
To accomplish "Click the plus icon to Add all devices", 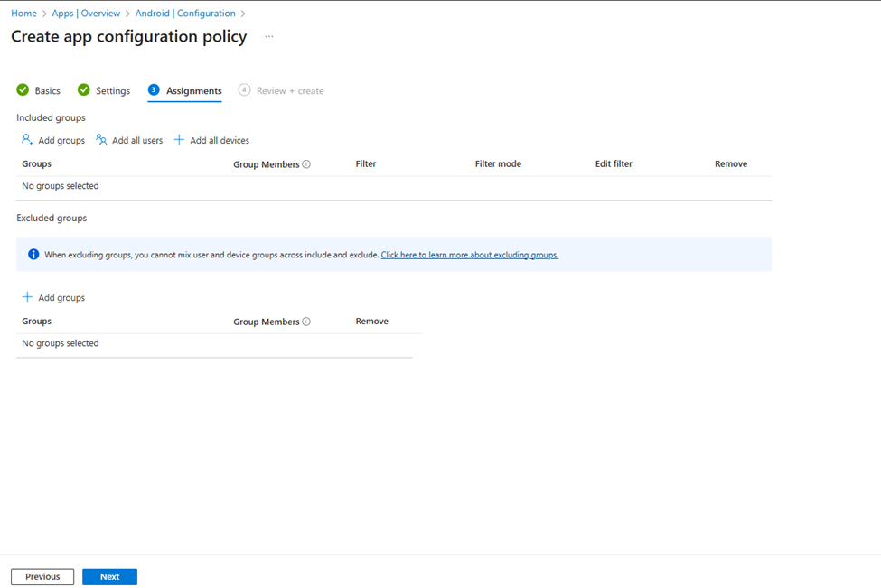I will coord(180,140).
